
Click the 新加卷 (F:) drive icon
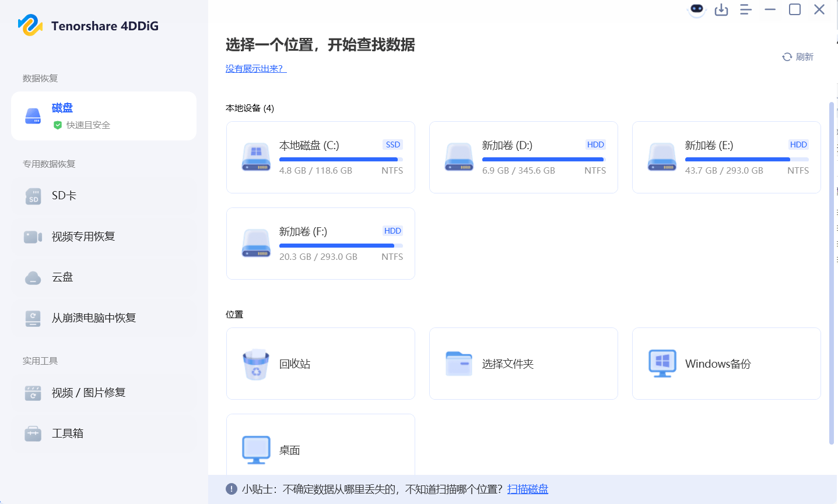point(256,244)
